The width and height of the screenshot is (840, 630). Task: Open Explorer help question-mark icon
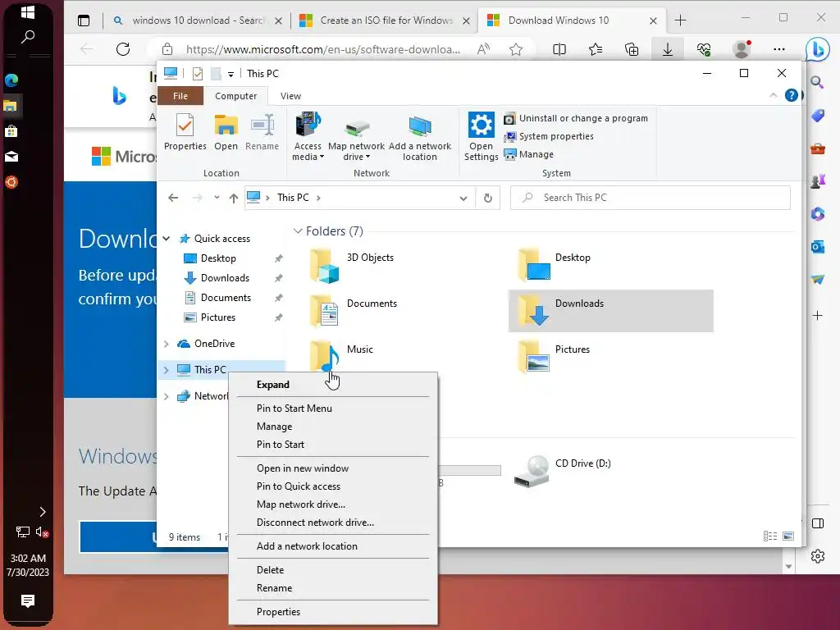792,95
